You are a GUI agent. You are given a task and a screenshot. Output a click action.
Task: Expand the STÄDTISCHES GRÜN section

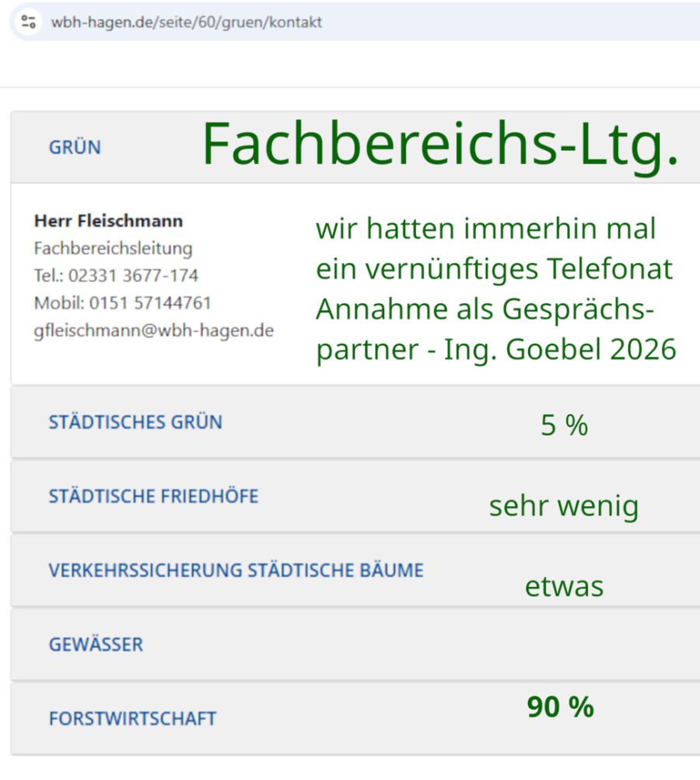pyautogui.click(x=135, y=422)
